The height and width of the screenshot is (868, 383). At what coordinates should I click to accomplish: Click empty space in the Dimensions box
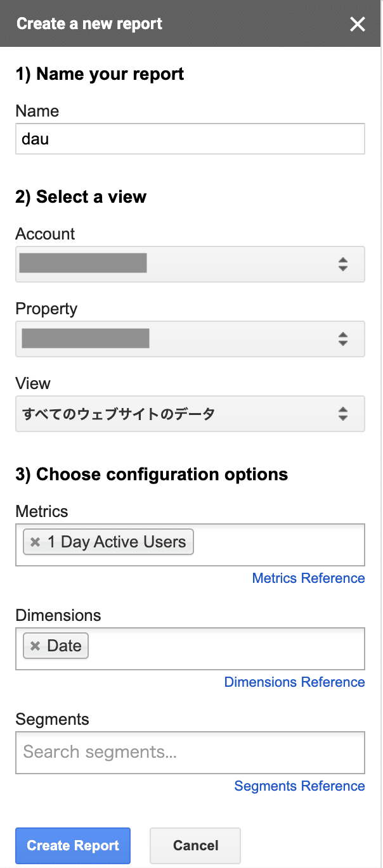coord(228,649)
